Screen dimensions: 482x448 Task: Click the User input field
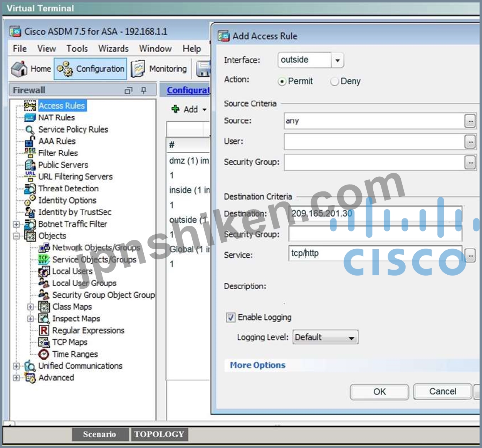[x=374, y=142]
